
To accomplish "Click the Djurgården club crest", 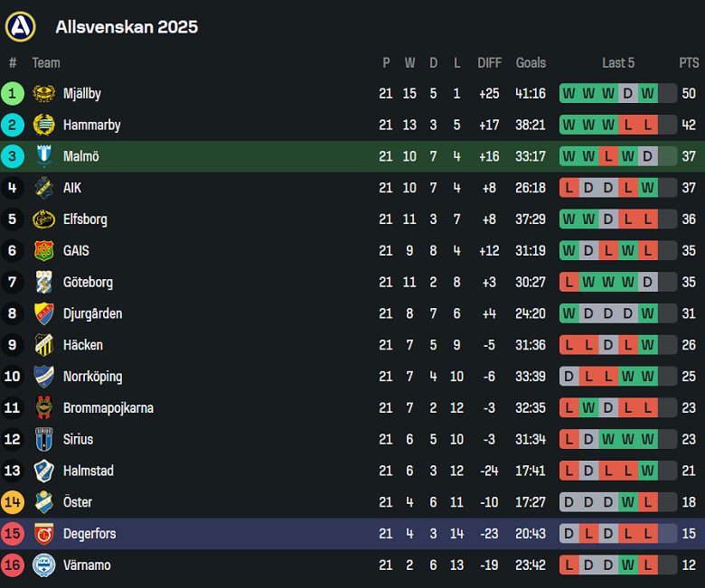I will [x=43, y=313].
